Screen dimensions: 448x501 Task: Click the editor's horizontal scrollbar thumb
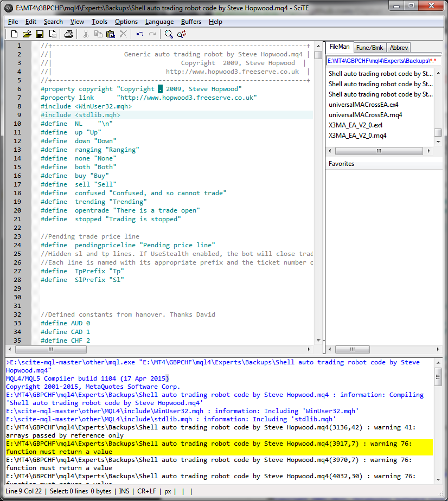click(51, 349)
